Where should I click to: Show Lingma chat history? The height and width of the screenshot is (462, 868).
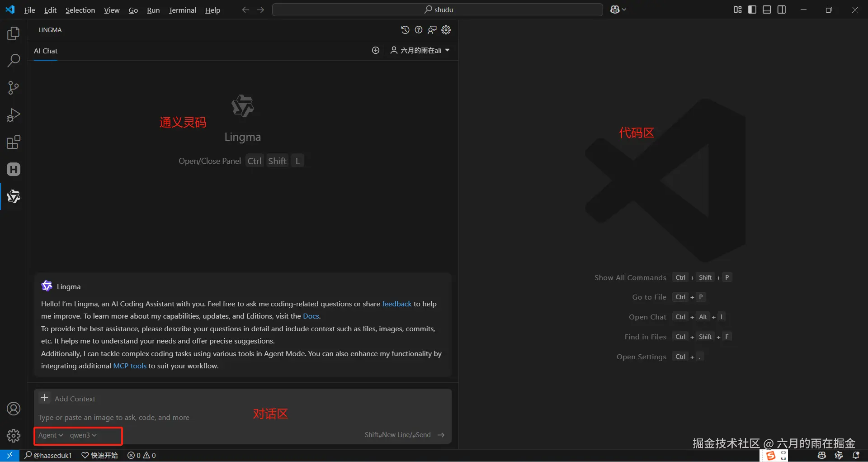[405, 30]
